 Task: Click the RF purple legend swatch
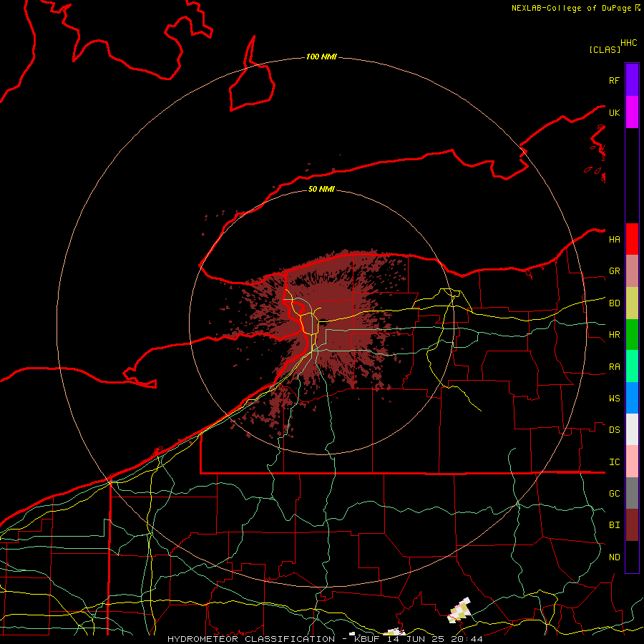point(632,80)
